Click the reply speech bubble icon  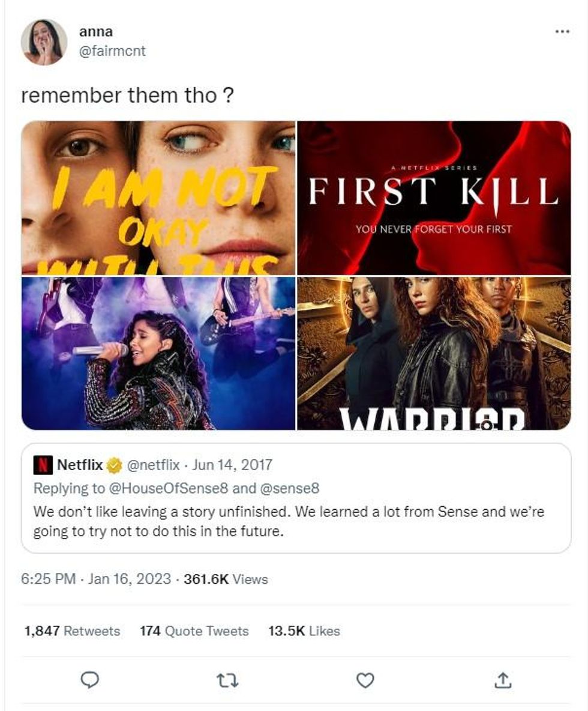point(89,680)
